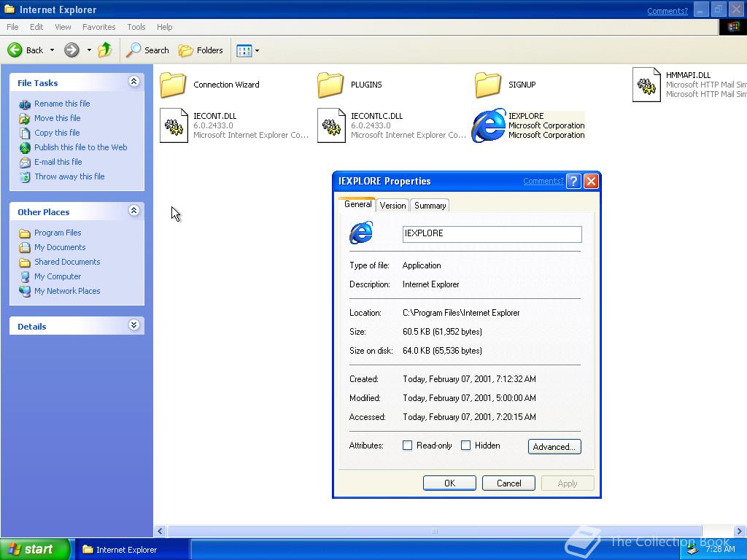Click the My Documents icon in sidebar
Image resolution: width=747 pixels, height=560 pixels.
pyautogui.click(x=25, y=248)
